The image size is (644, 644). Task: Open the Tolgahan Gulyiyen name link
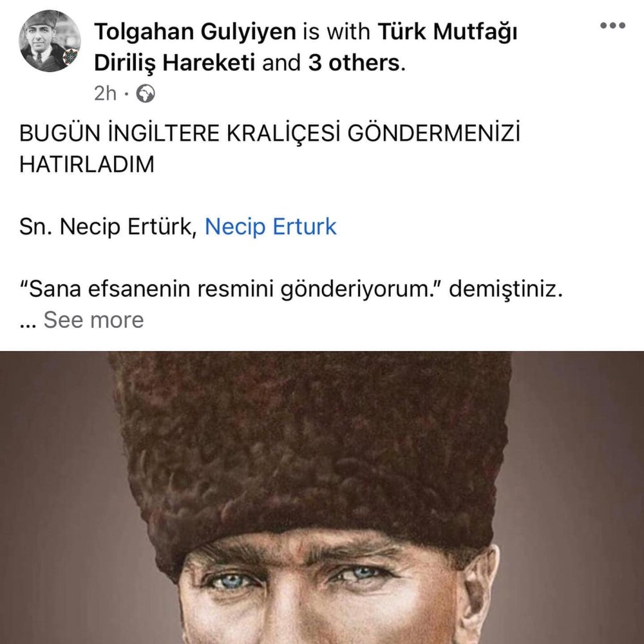coord(195,32)
